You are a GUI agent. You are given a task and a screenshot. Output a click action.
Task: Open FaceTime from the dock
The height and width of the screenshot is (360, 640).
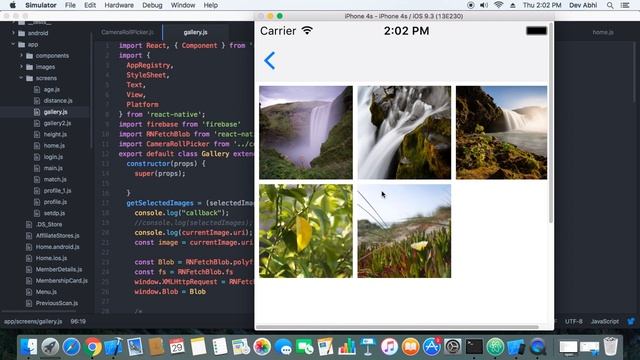304,347
